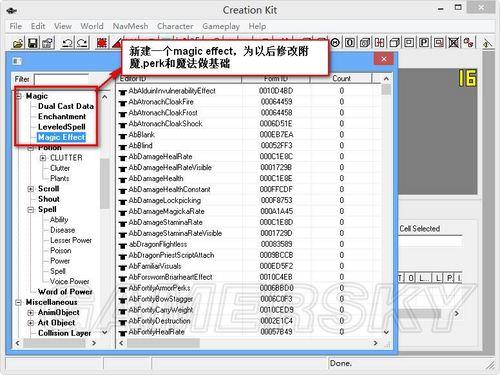Click the floppy disk save plugin icon
500x375 pixels.
click(x=33, y=43)
